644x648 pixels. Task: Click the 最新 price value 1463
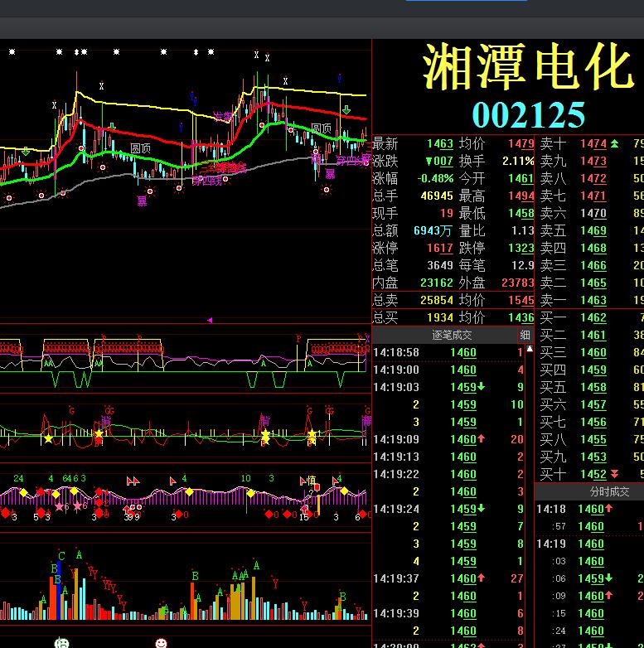tap(440, 144)
